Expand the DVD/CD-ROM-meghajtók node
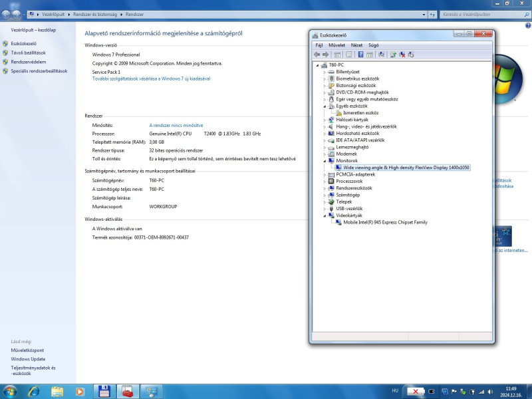This screenshot has width=532, height=399. pyautogui.click(x=325, y=92)
